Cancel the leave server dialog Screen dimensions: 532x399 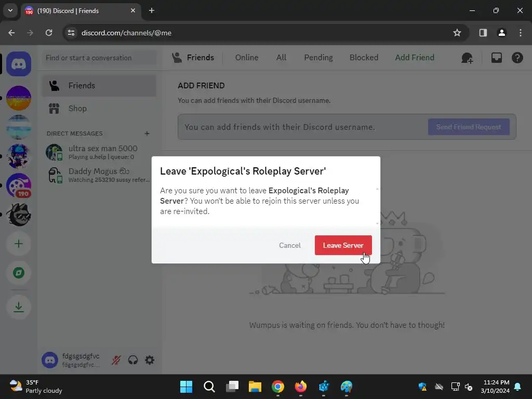click(x=290, y=245)
